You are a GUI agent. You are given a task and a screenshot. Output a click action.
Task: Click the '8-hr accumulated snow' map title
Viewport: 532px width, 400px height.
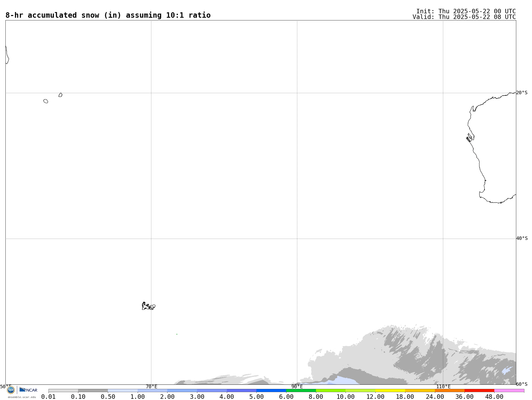[x=108, y=15]
